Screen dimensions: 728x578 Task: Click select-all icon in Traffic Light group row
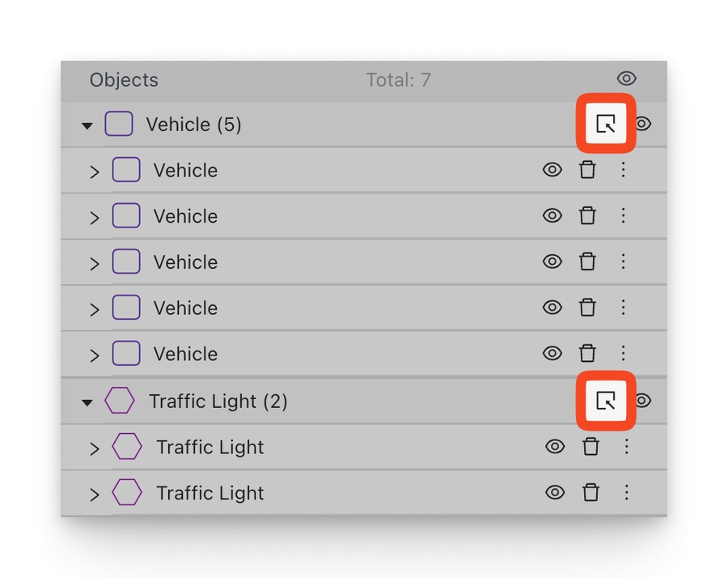(x=606, y=401)
